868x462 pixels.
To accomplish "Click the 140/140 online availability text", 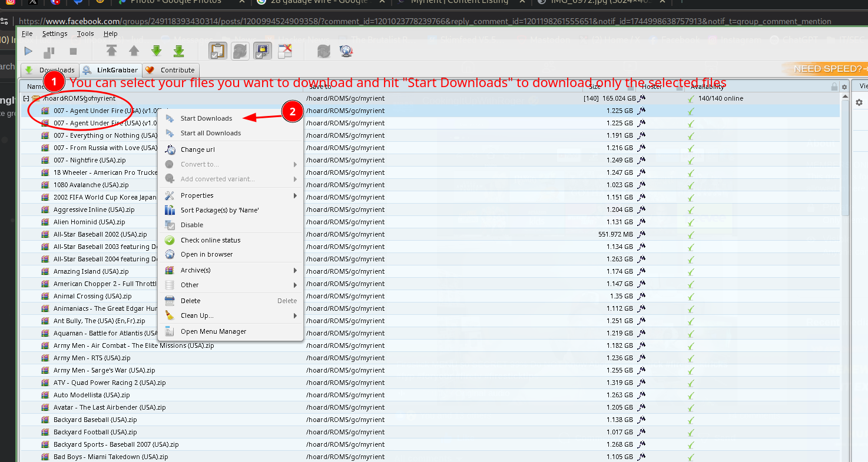I will coord(721,98).
